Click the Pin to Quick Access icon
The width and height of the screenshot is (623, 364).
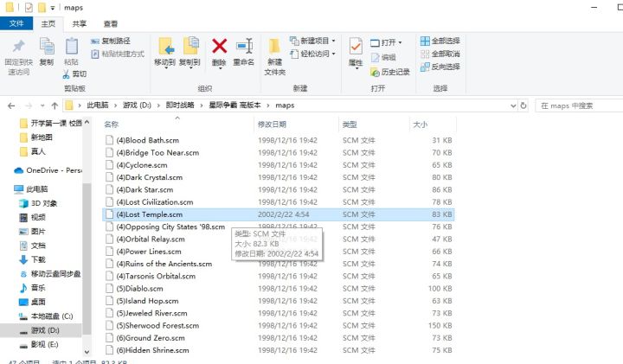18,47
